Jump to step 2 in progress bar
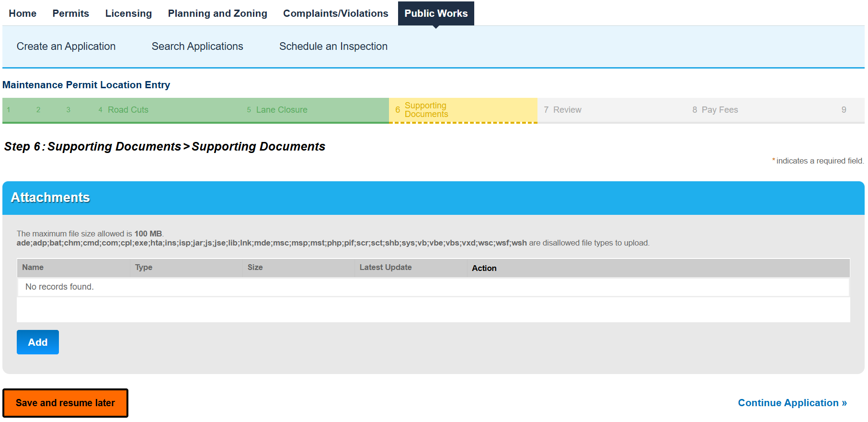This screenshot has width=868, height=422. (x=38, y=110)
